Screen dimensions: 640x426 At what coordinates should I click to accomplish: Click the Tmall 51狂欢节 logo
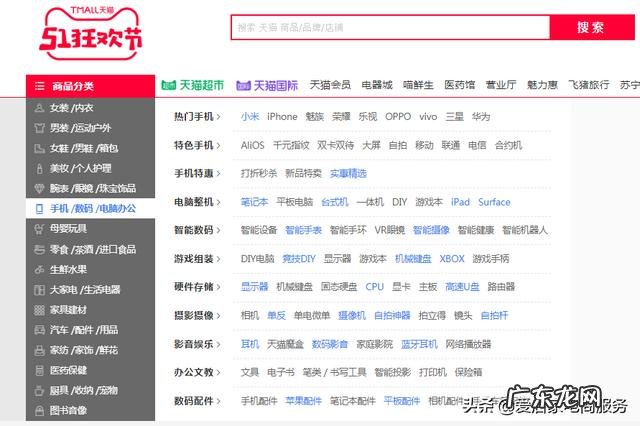click(91, 33)
